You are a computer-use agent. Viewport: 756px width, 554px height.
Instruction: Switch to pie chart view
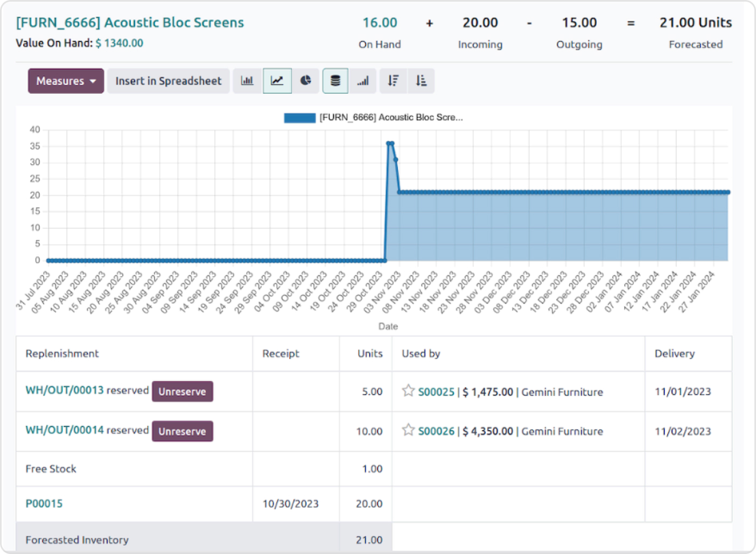(x=306, y=81)
